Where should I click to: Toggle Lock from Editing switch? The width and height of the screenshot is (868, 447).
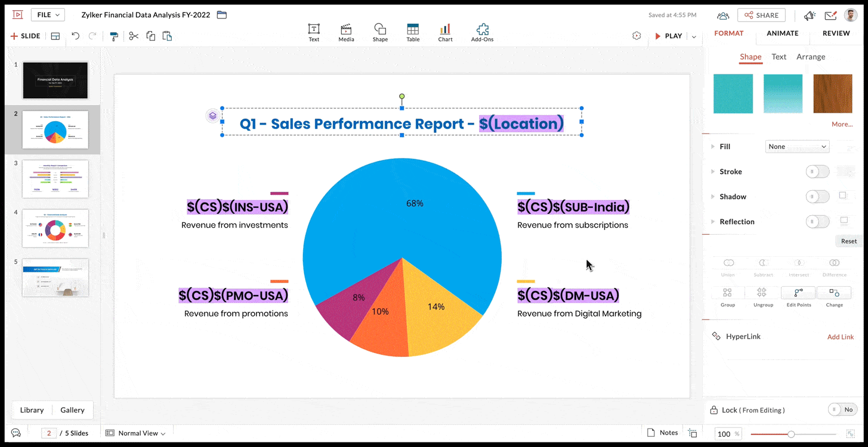tap(842, 409)
